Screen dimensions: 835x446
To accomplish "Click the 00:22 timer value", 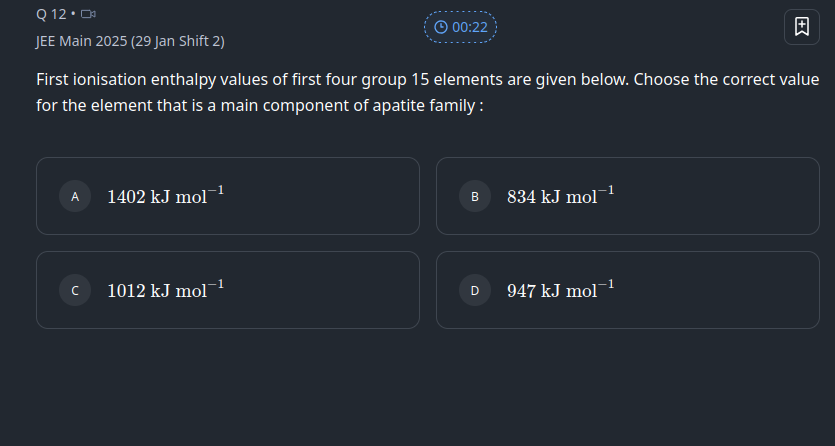I will (470, 27).
